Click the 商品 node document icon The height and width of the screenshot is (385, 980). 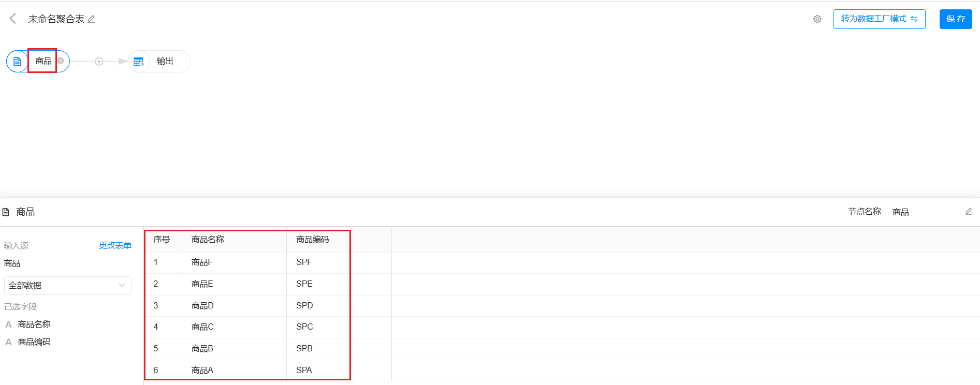[17, 62]
